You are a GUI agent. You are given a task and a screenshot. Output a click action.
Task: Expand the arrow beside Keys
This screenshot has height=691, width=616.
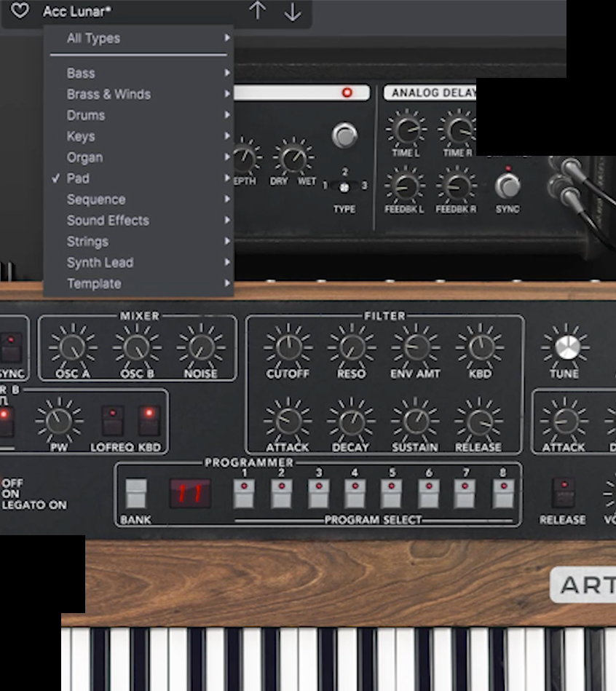[227, 135]
